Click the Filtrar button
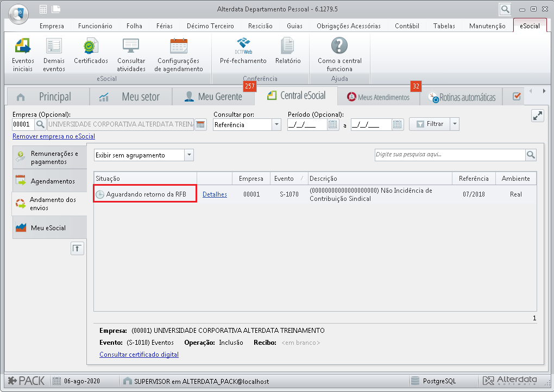Screen dimensions: 554x392 430,124
